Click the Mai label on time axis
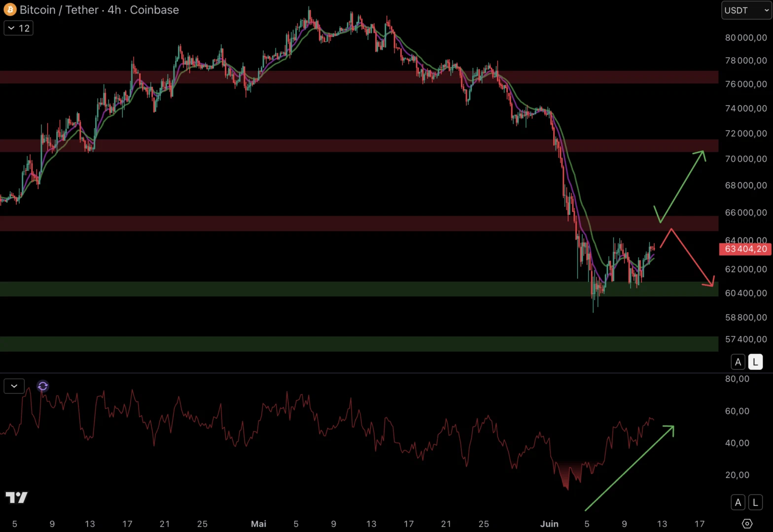The width and height of the screenshot is (773, 532). (258, 524)
